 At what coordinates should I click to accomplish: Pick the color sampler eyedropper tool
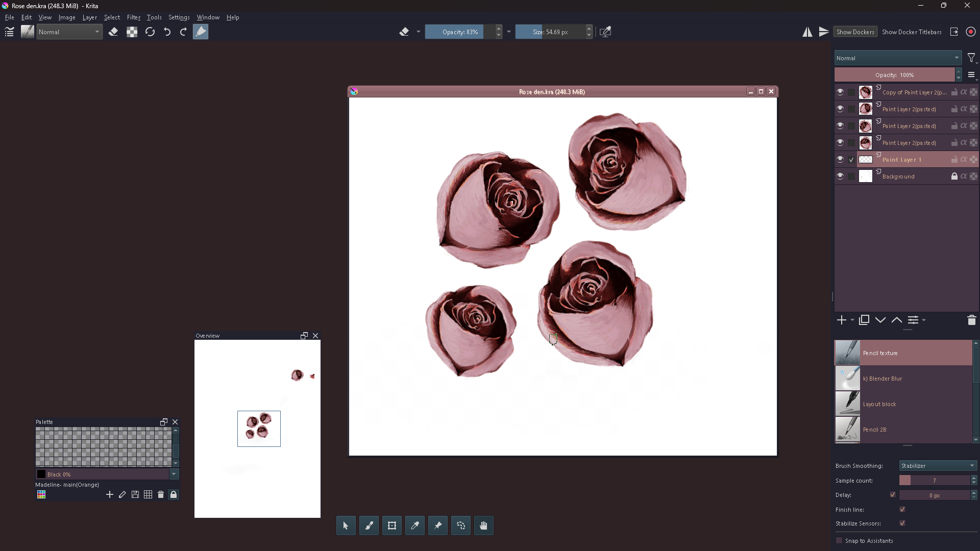coord(415,525)
